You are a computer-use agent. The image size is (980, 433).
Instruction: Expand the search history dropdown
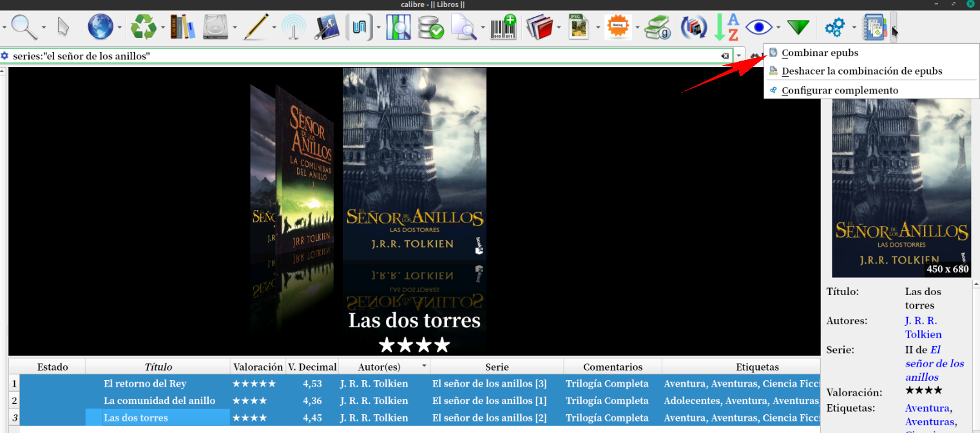point(740,56)
